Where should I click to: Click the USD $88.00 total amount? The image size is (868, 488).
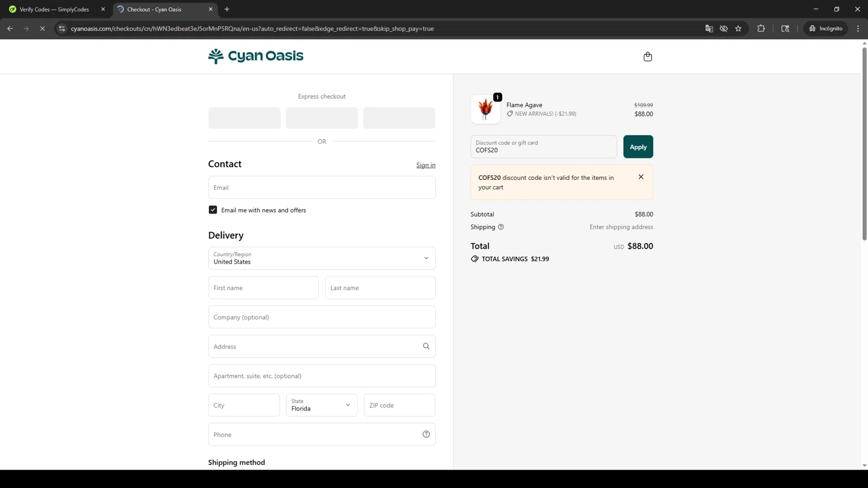click(x=634, y=246)
